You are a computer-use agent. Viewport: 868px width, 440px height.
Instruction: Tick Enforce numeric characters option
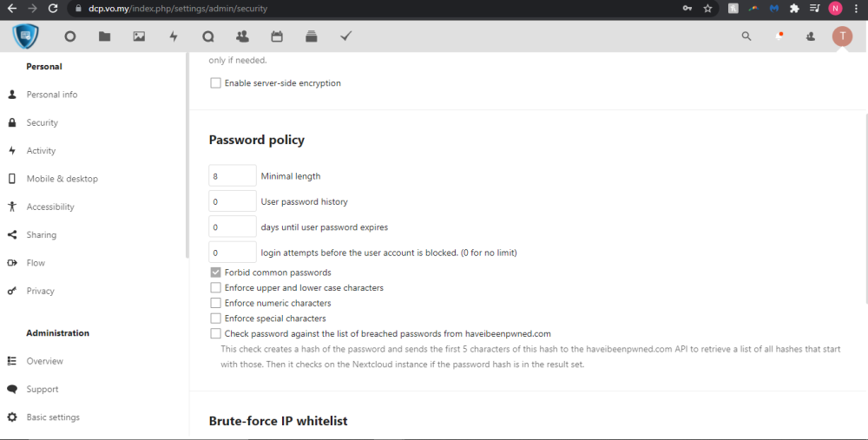(215, 303)
